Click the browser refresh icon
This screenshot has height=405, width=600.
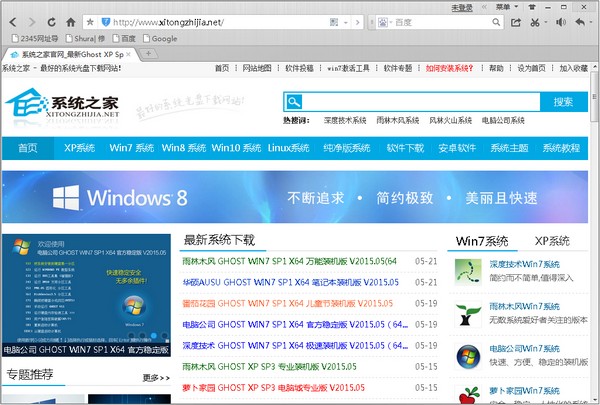point(51,22)
